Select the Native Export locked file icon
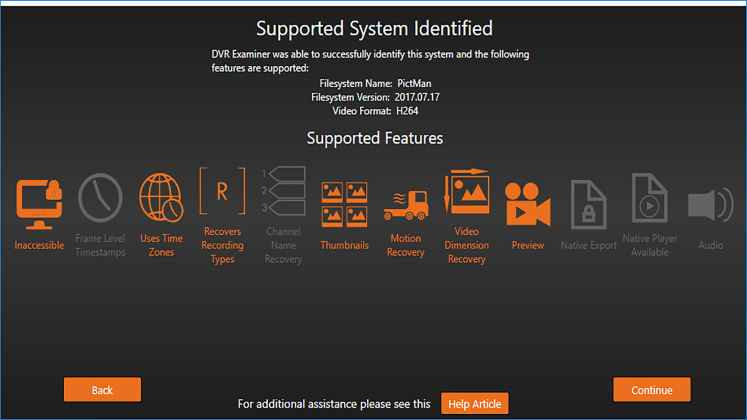747x420 pixels. [588, 204]
